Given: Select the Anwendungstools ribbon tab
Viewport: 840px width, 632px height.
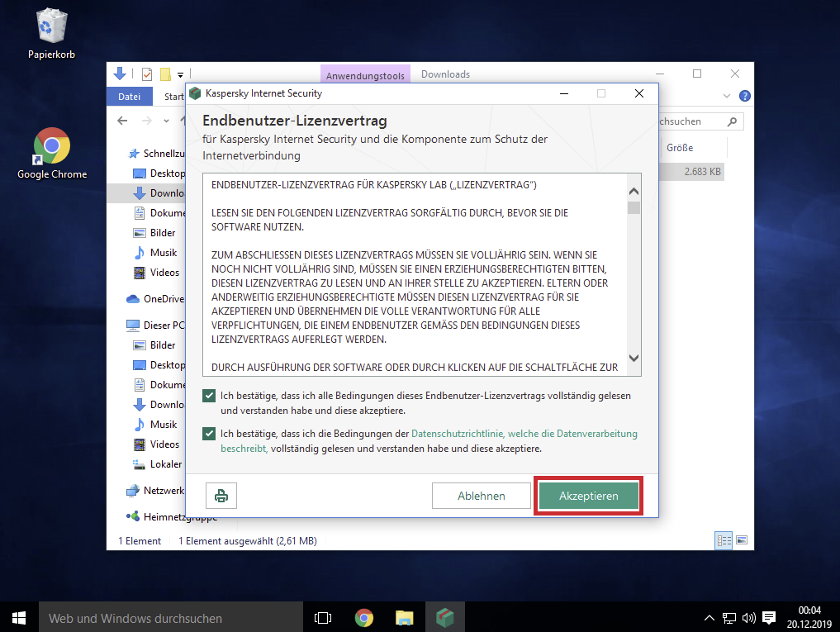Looking at the screenshot, I should (365, 75).
